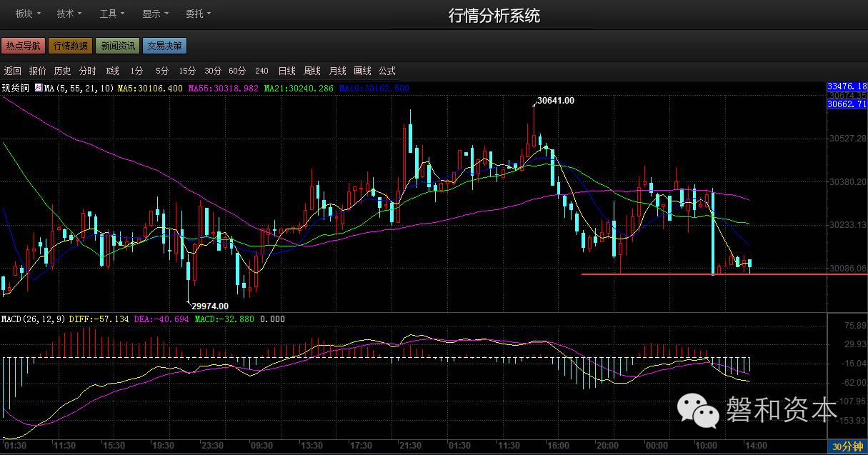The width and height of the screenshot is (868, 455).
Task: Click the blue MA10:30162.500 value
Action: tap(374, 89)
